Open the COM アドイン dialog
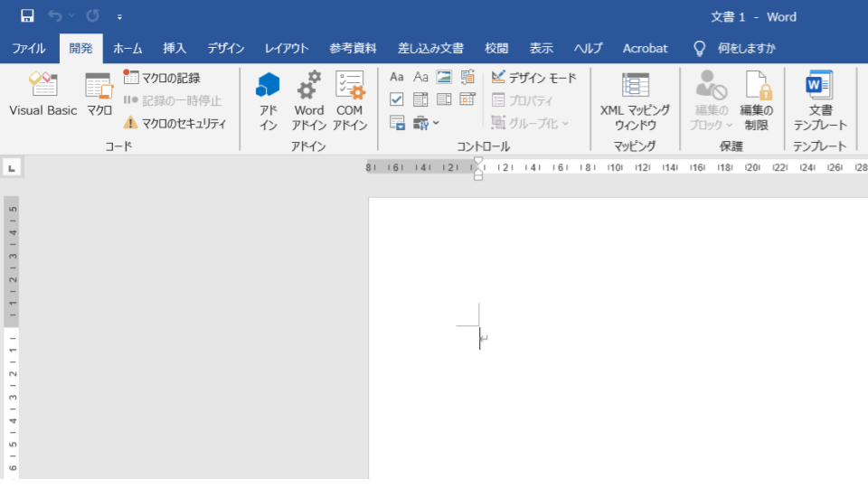868x488 pixels. tap(349, 100)
